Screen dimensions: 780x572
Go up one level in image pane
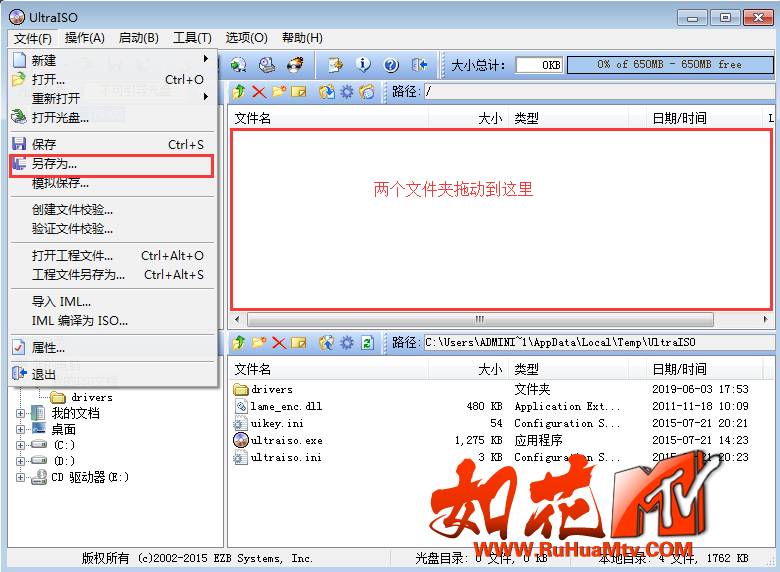(239, 92)
